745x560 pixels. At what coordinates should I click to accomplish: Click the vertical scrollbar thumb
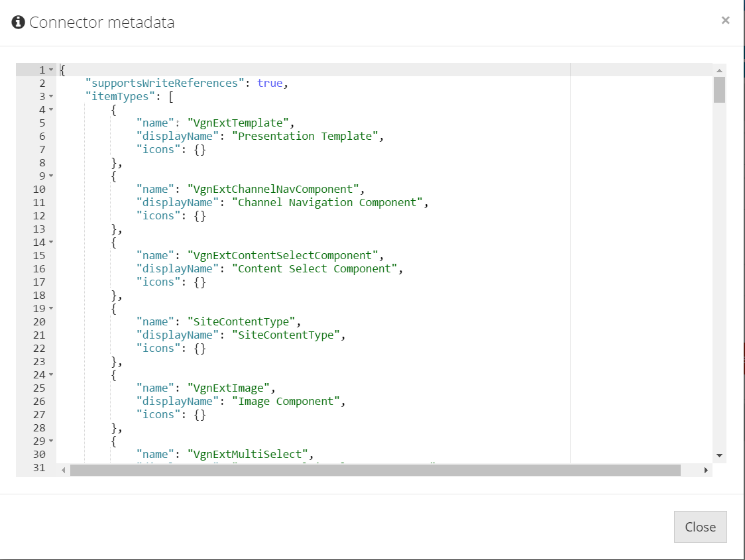pyautogui.click(x=719, y=89)
